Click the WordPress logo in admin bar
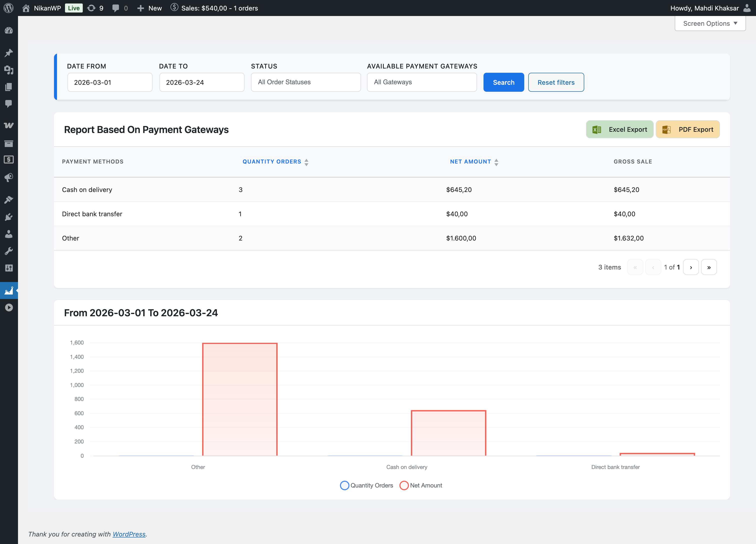 pos(9,8)
